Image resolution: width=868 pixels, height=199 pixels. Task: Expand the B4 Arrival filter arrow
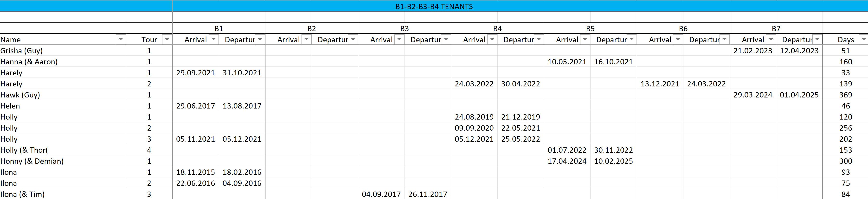492,40
